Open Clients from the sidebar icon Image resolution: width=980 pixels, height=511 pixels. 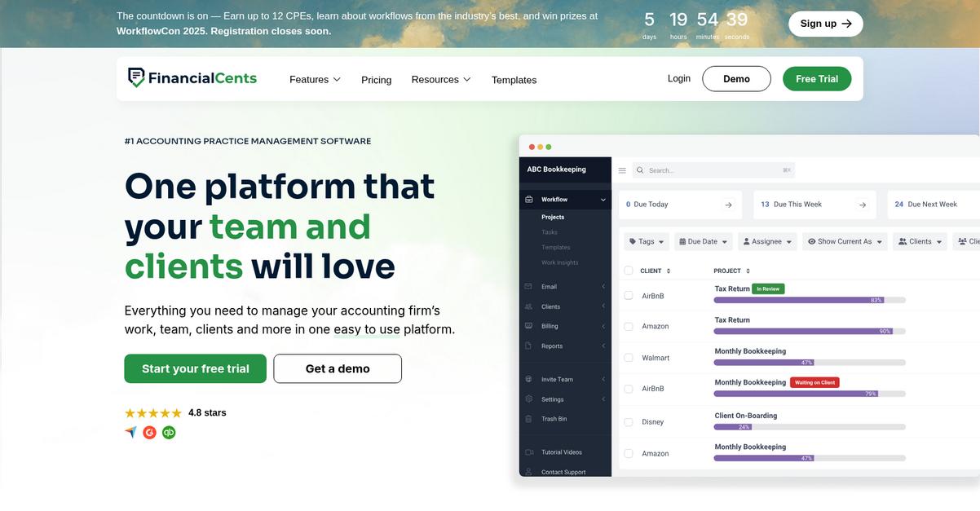528,306
